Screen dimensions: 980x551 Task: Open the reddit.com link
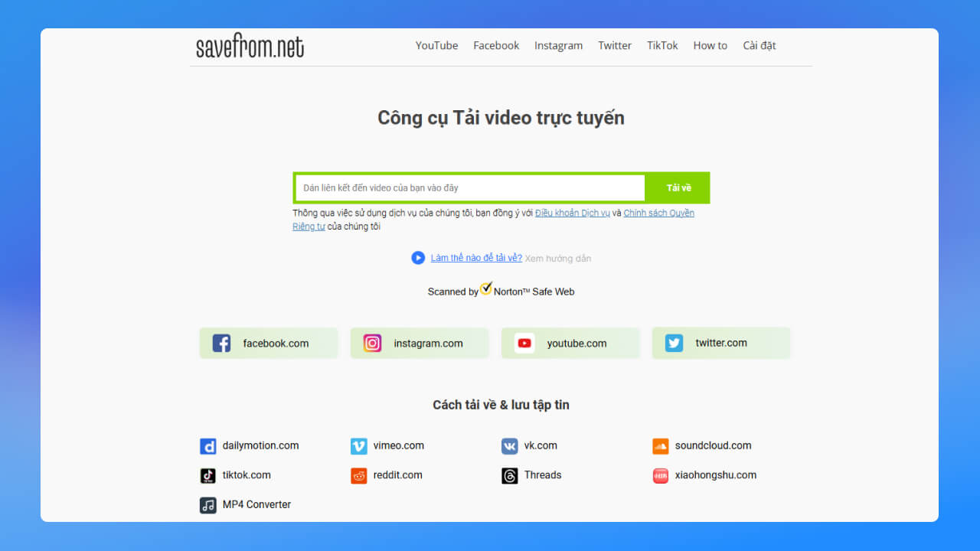[x=397, y=475]
